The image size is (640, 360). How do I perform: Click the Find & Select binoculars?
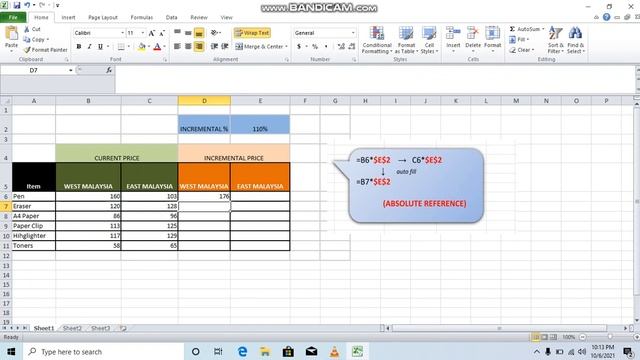575,33
